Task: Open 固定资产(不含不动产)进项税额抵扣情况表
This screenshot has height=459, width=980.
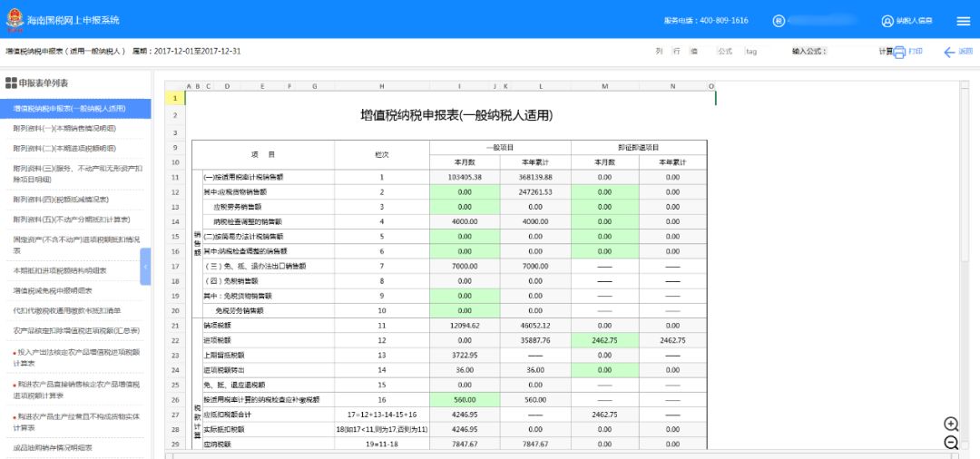Action: pos(75,245)
